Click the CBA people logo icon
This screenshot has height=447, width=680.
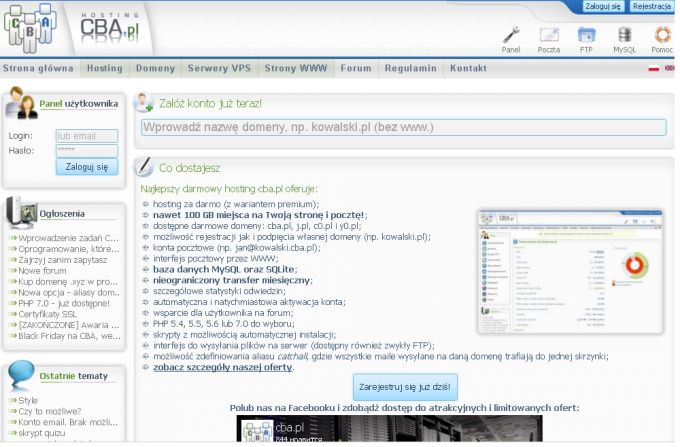(x=29, y=28)
